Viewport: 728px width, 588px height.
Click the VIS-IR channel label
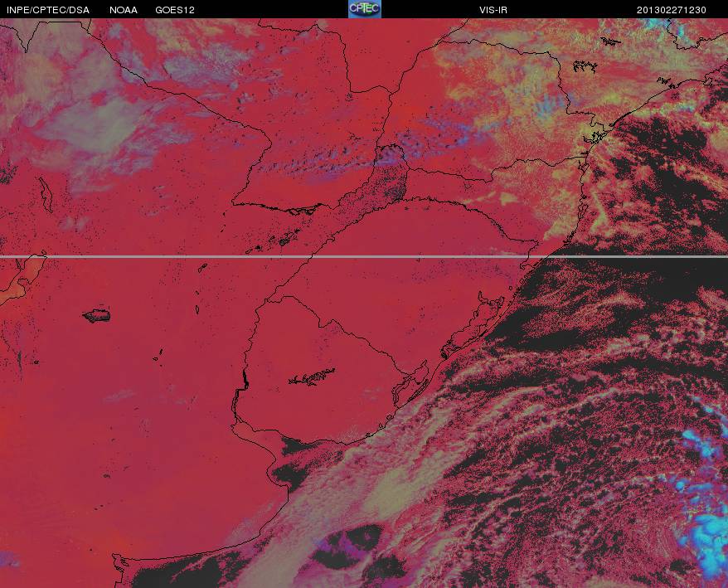493,10
